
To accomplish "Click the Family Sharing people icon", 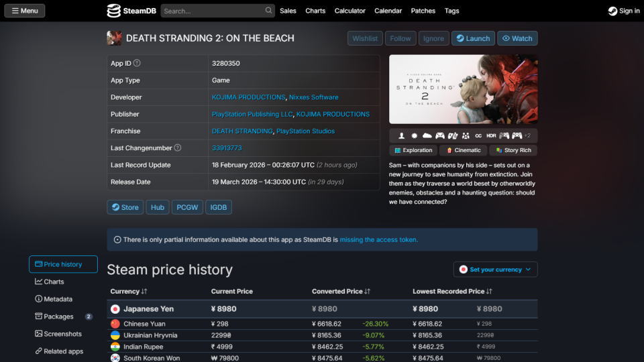I will [x=466, y=135].
